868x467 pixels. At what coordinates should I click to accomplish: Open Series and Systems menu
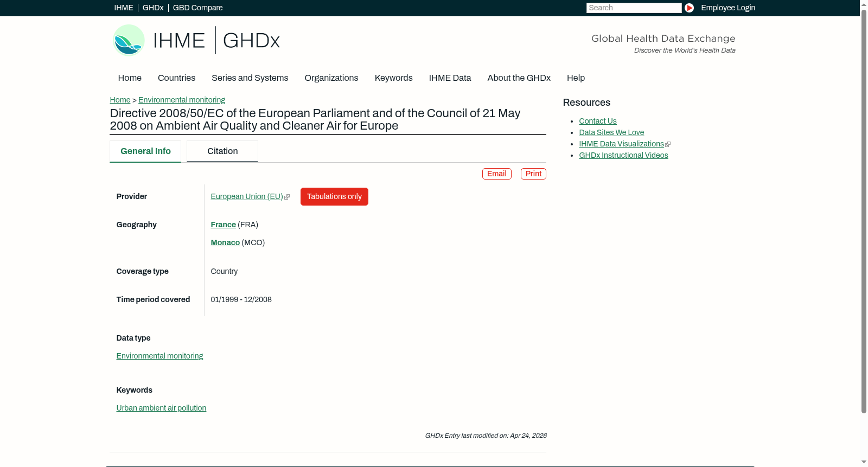pos(250,78)
